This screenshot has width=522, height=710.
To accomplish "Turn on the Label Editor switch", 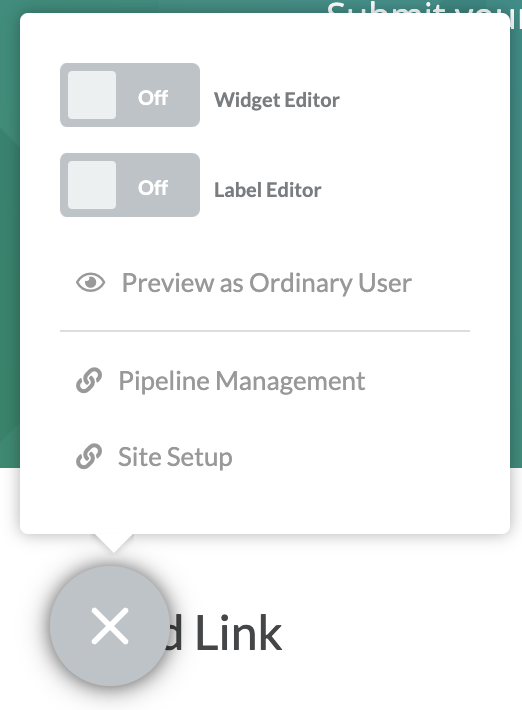I will (x=130, y=185).
